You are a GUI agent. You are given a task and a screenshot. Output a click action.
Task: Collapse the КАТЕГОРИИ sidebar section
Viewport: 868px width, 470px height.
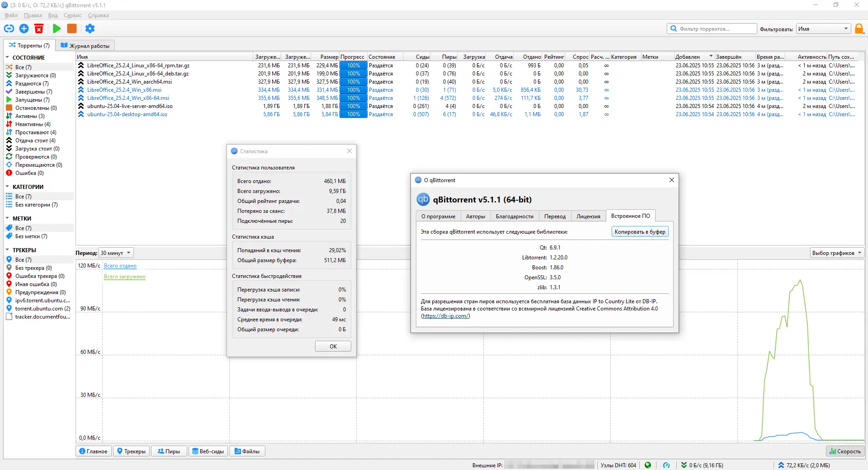[x=7, y=187]
